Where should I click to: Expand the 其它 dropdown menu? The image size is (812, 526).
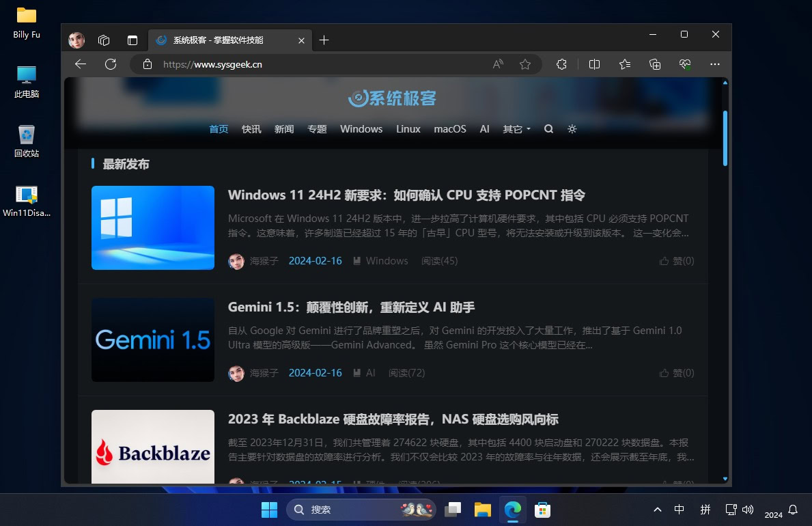pyautogui.click(x=516, y=129)
